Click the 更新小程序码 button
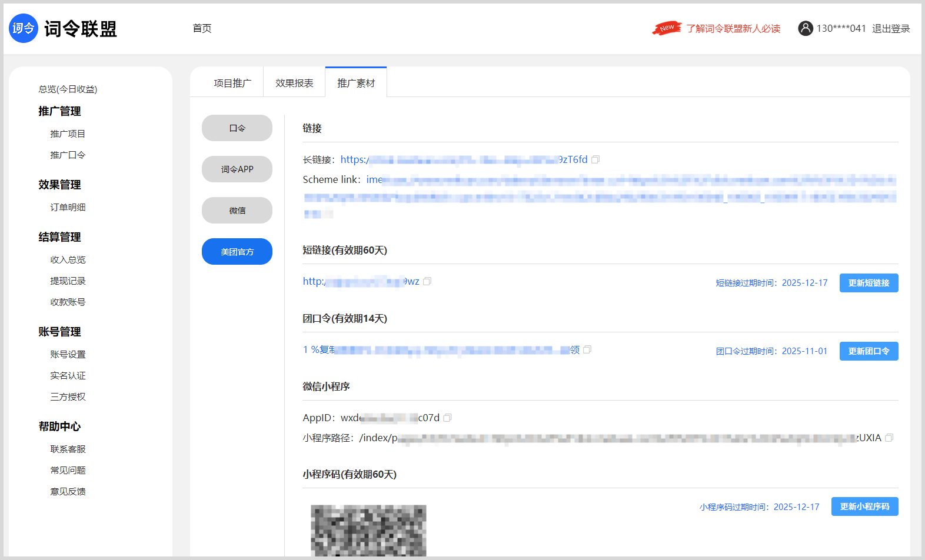 864,506
